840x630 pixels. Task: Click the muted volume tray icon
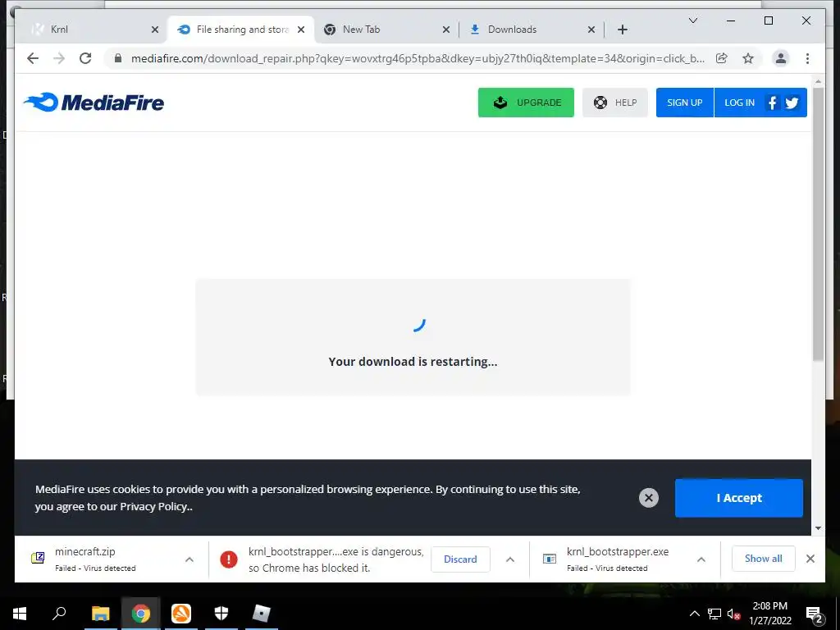click(733, 614)
